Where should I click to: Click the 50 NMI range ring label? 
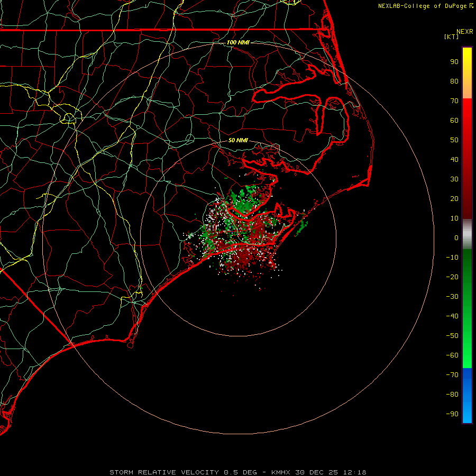click(238, 140)
